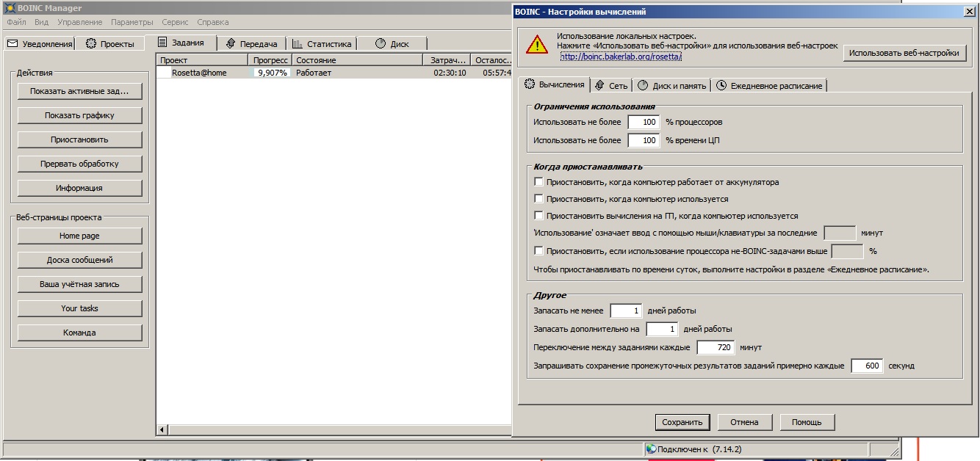Open the project Home page button
Image resolution: width=980 pixels, height=461 pixels.
tap(79, 236)
